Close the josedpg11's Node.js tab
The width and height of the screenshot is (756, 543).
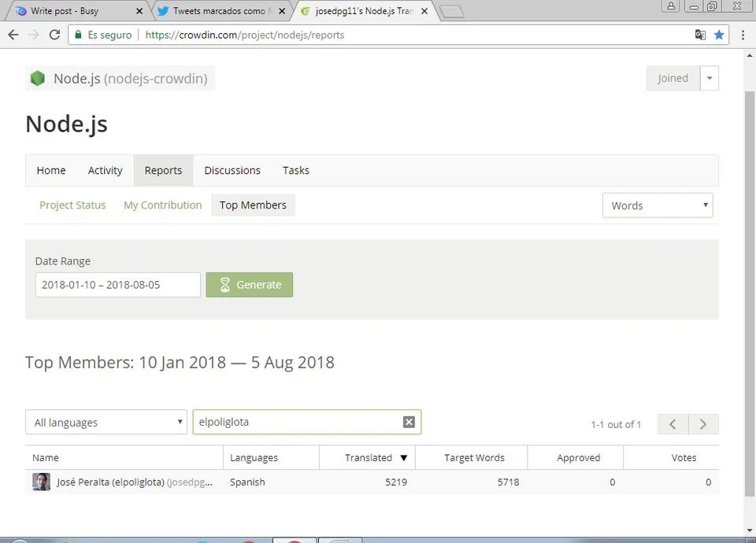click(424, 11)
